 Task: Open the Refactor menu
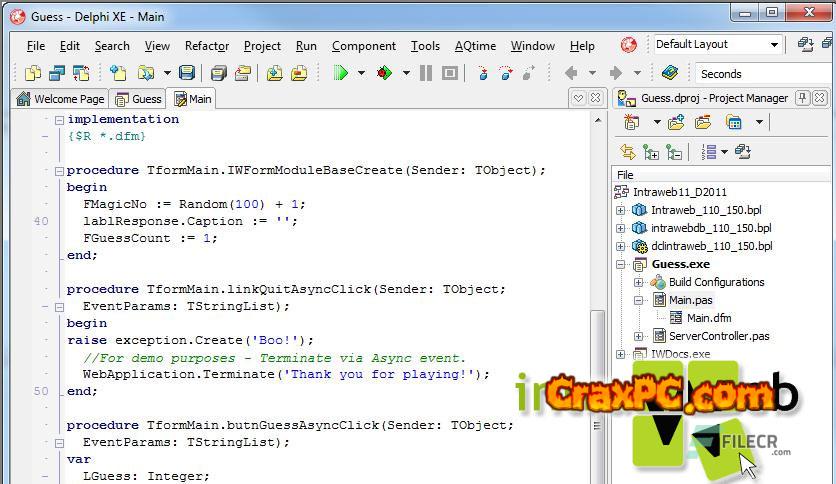pos(207,46)
